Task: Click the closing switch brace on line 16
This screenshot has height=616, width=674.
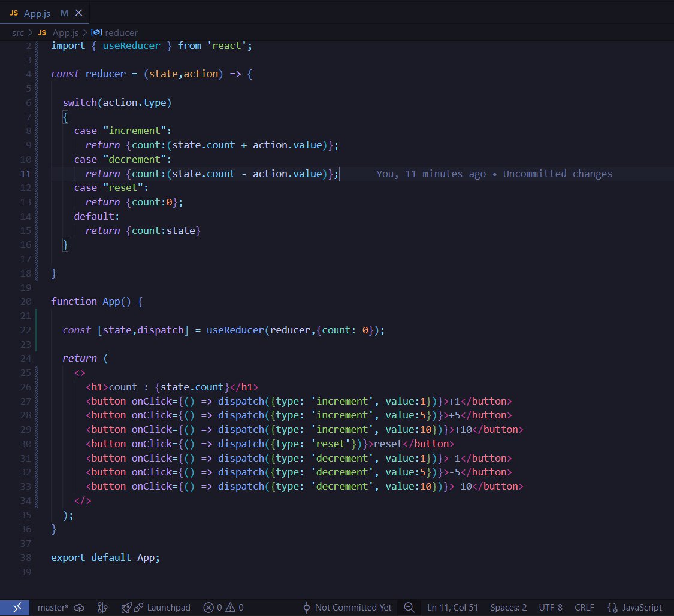Action: [65, 245]
